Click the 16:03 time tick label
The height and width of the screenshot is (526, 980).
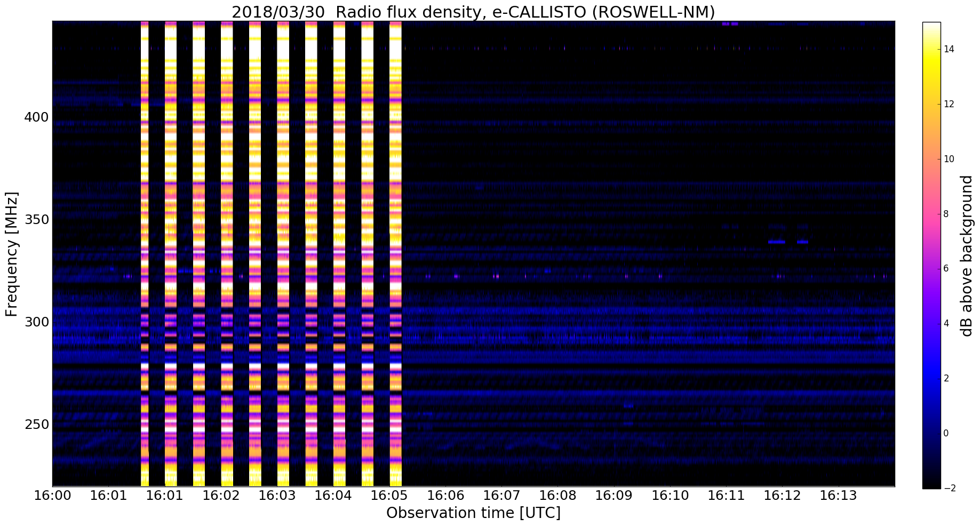[x=277, y=496]
